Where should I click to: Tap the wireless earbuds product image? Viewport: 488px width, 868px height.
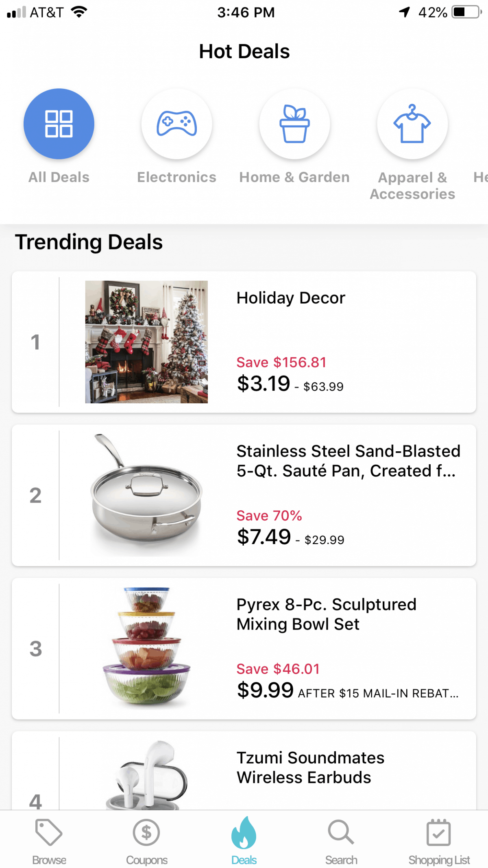(146, 775)
